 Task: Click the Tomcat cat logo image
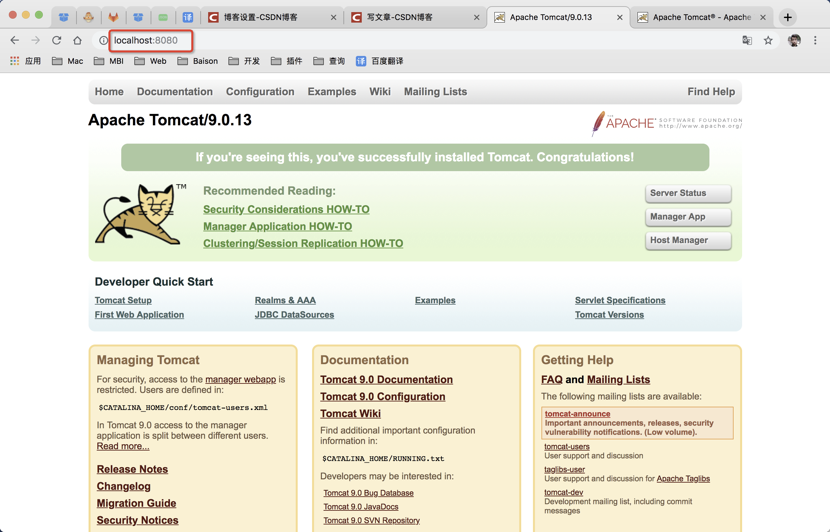click(x=139, y=214)
